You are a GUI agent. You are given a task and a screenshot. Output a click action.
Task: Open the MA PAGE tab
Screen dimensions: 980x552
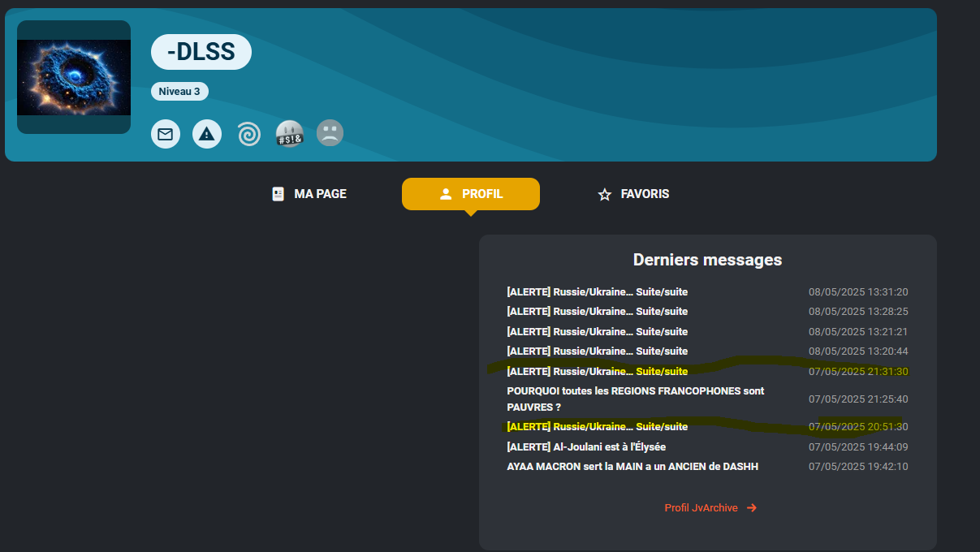309,194
